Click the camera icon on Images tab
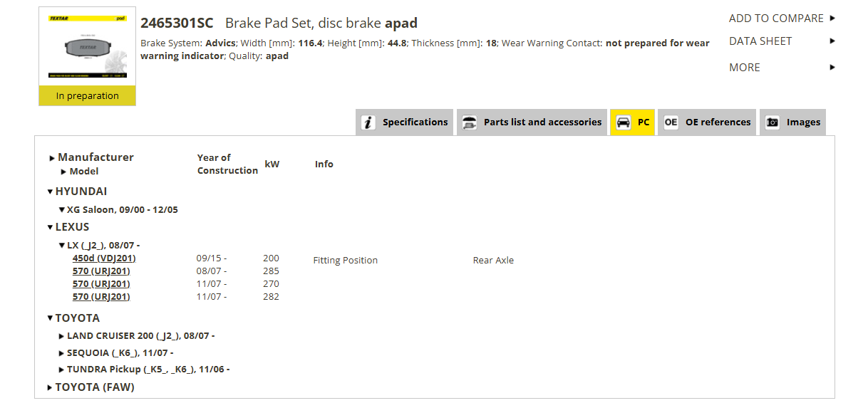This screenshot has width=868, height=403. (x=773, y=122)
